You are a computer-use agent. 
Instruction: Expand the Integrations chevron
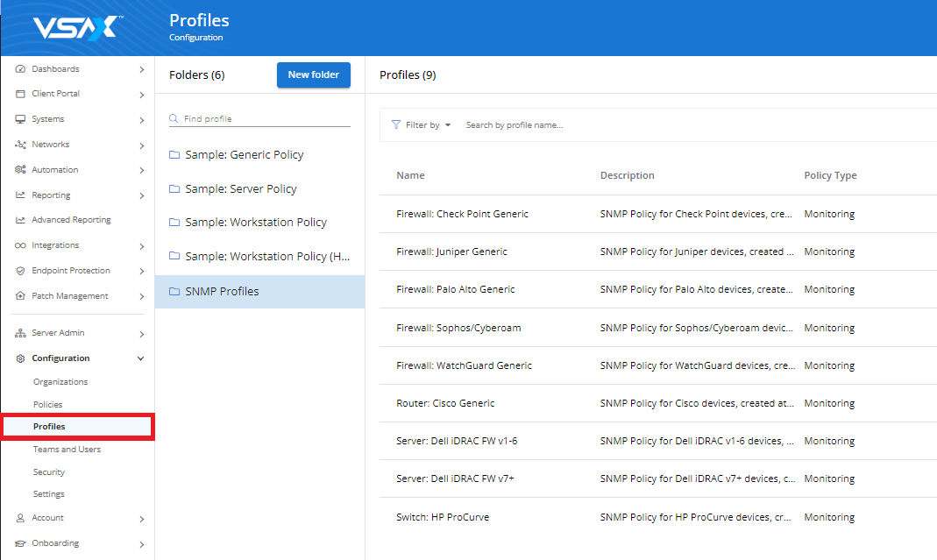tap(142, 246)
